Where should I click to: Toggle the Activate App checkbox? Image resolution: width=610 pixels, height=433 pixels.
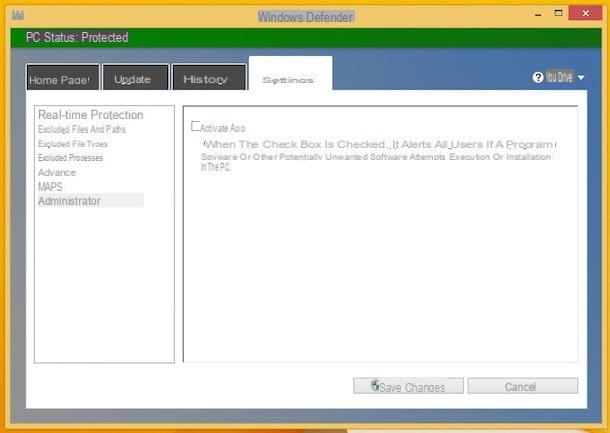pos(196,126)
